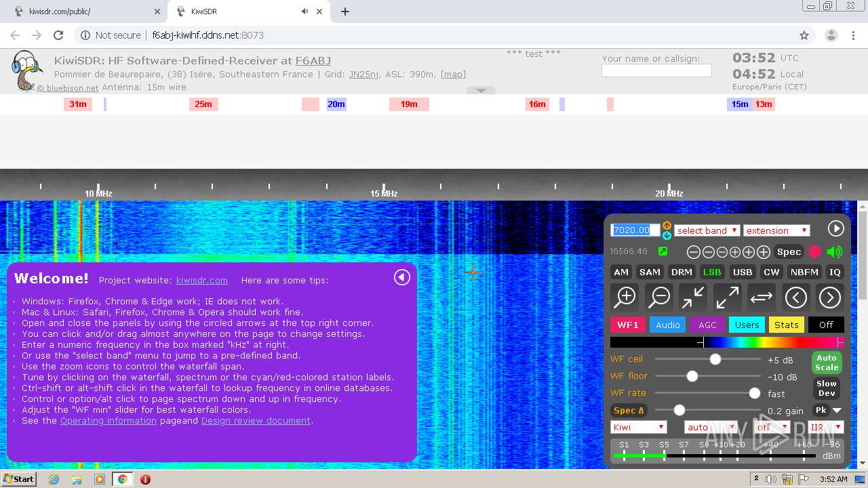Image resolution: width=868 pixels, height=488 pixels.
Task: Open Windows Start menu
Action: 18,479
